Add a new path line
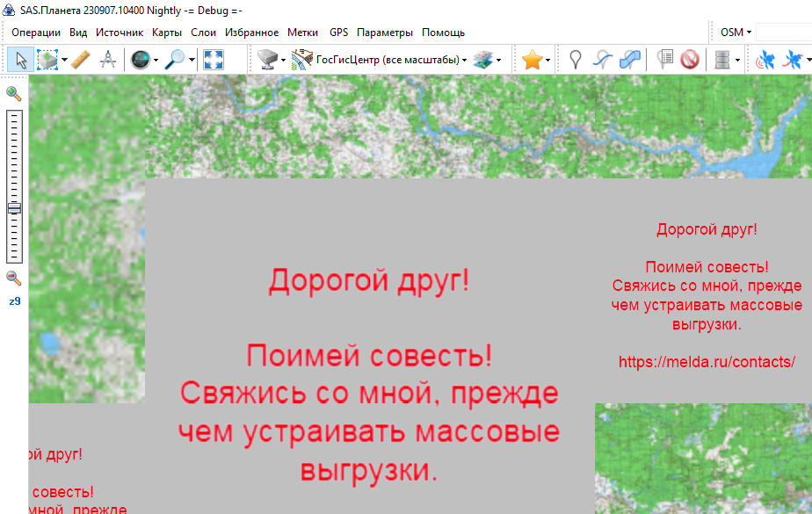The image size is (812, 514). coord(603,60)
